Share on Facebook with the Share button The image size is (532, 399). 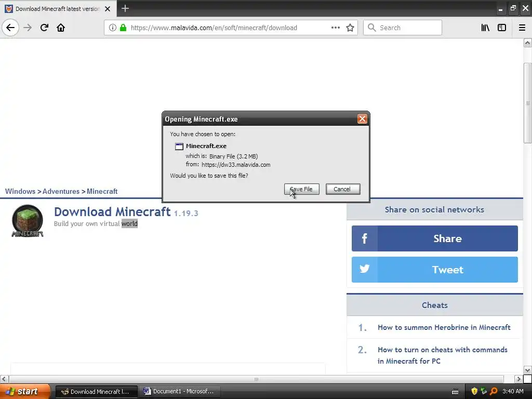(435, 238)
